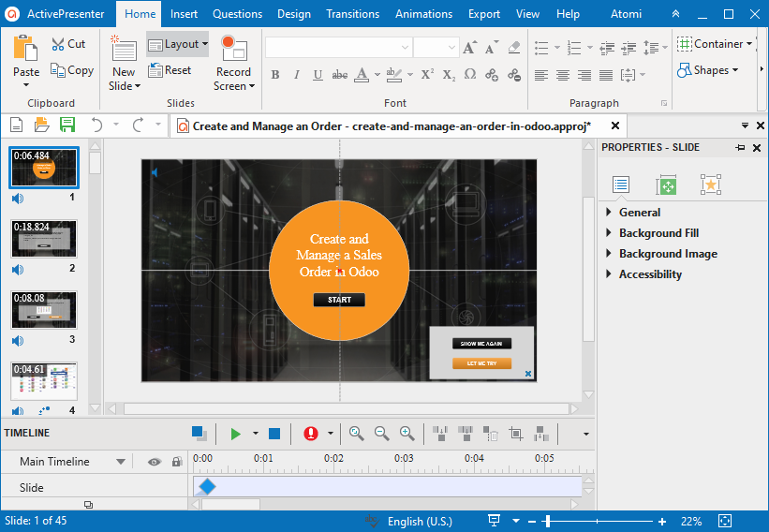Toggle Italic formatting
The height and width of the screenshot is (532, 769).
297,75
